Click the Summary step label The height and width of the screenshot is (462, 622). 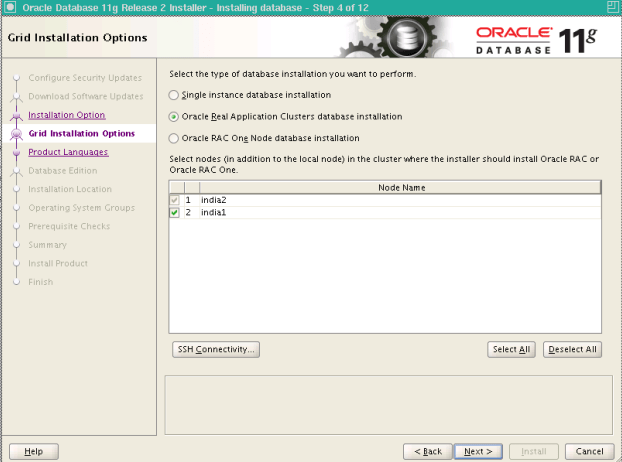click(47, 245)
